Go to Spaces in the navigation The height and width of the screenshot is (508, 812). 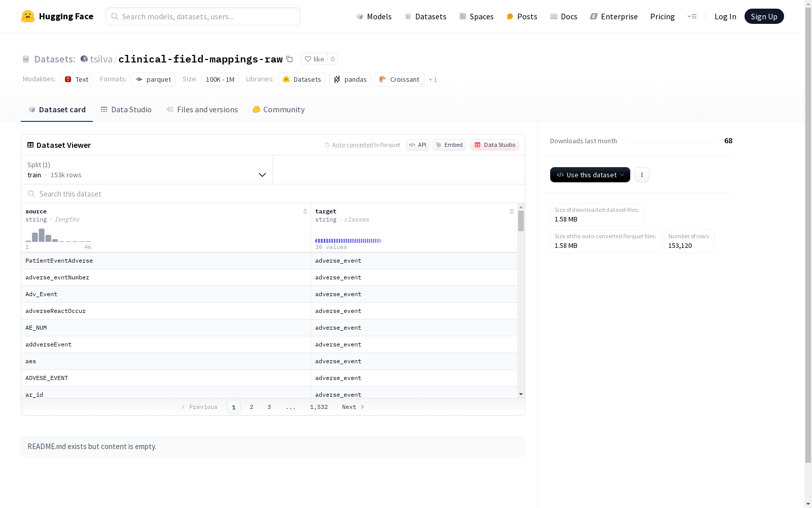coord(477,16)
